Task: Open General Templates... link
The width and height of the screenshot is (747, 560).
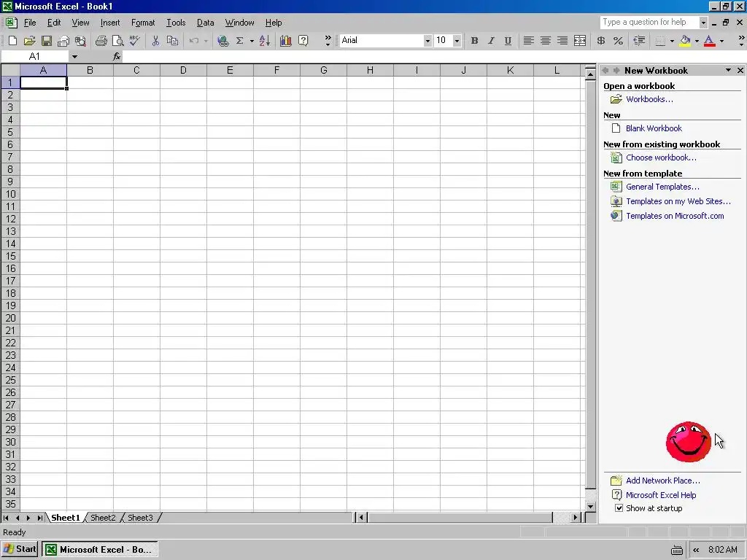Action: click(x=662, y=187)
